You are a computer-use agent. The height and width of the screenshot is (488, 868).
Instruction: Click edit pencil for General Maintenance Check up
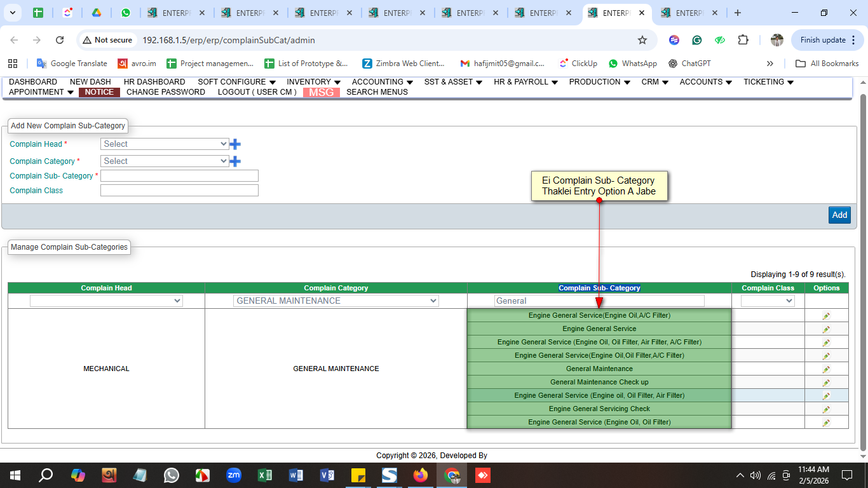tap(826, 383)
